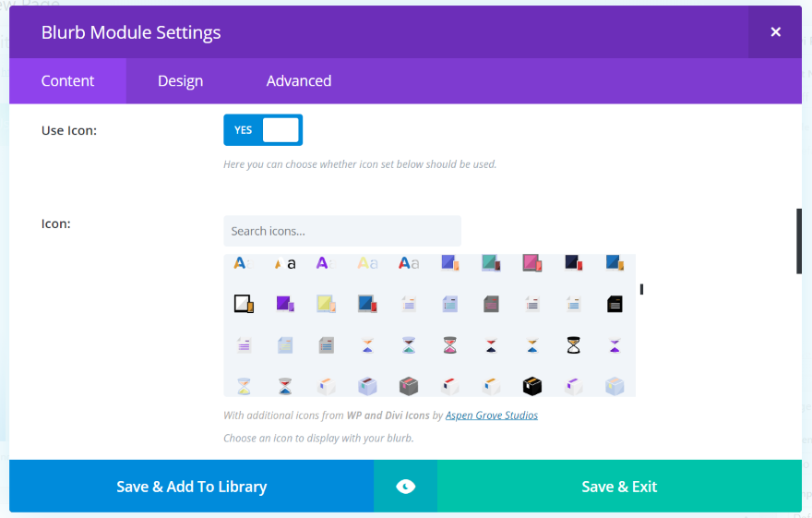
Task: Go to the Content tab
Action: click(67, 81)
